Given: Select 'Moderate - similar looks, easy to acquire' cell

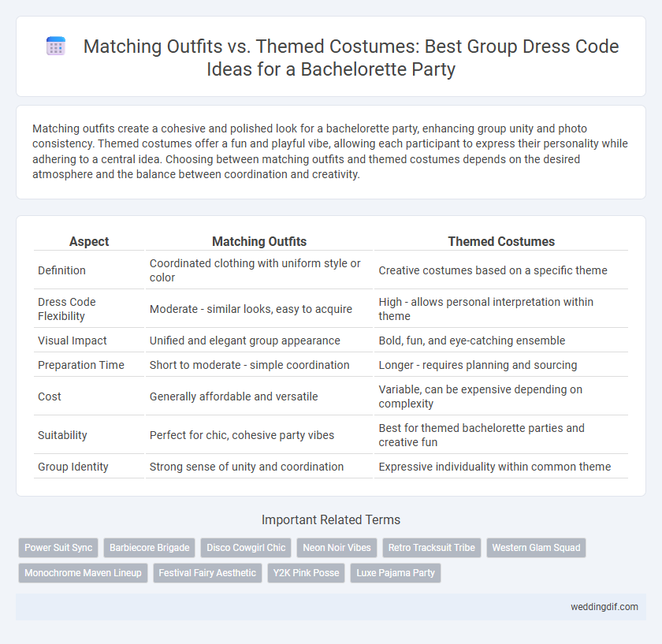Looking at the screenshot, I should 259,309.
